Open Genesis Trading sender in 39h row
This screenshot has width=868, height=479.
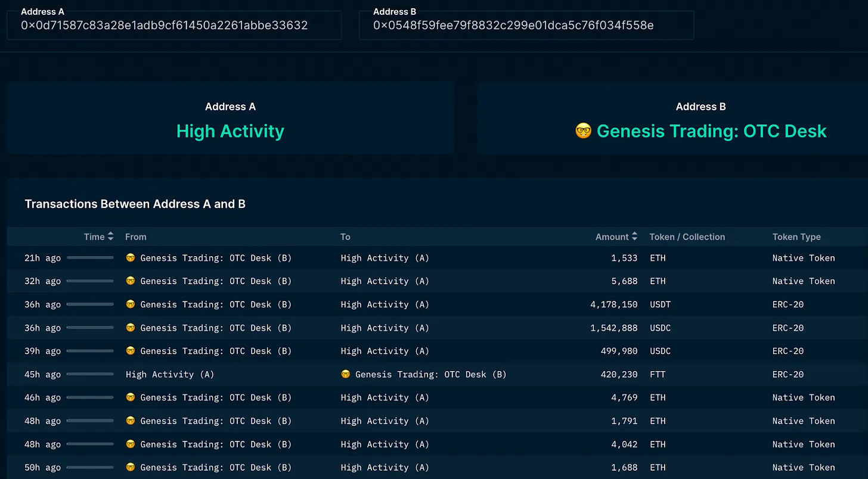coord(209,351)
